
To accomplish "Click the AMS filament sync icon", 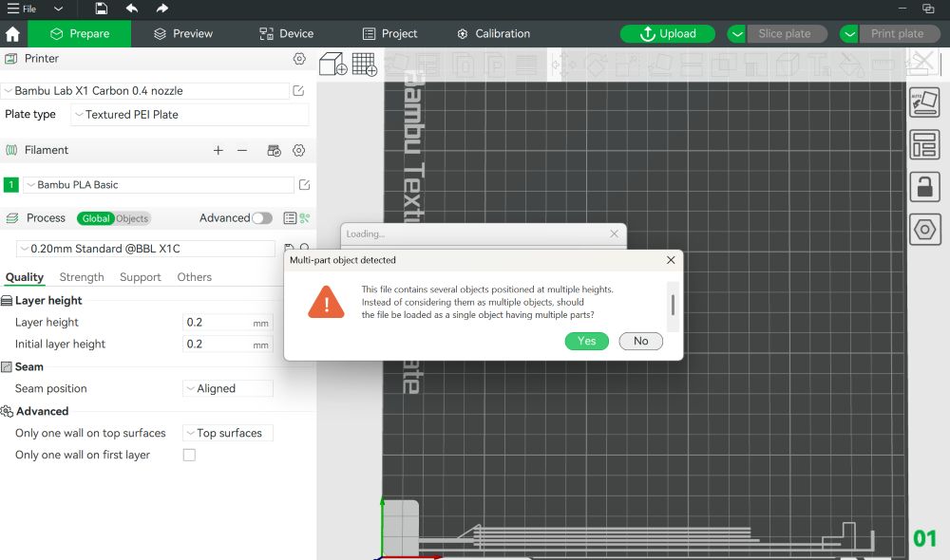I will pos(274,150).
